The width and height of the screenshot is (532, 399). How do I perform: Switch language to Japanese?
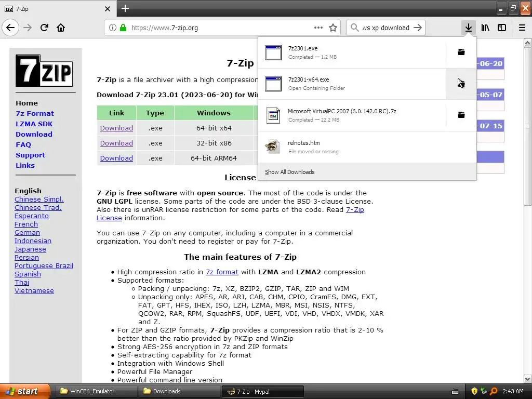(x=30, y=249)
